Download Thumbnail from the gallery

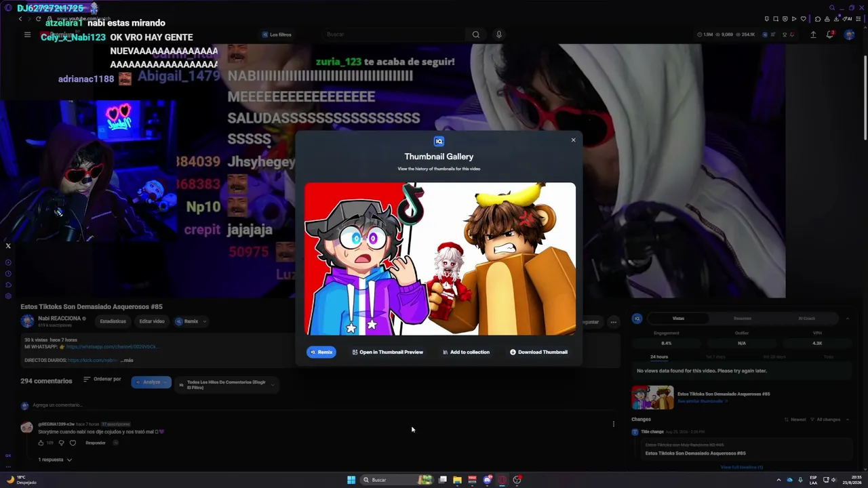(x=538, y=352)
